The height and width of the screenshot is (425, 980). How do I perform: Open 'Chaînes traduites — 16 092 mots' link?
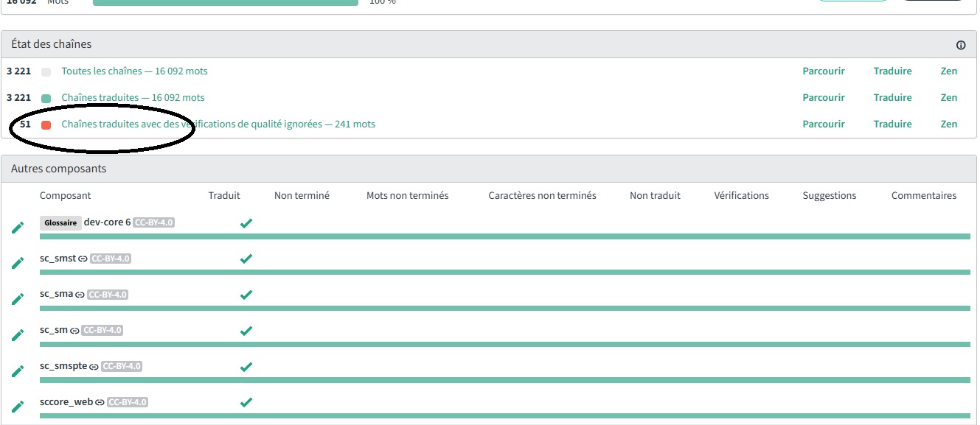pos(133,98)
